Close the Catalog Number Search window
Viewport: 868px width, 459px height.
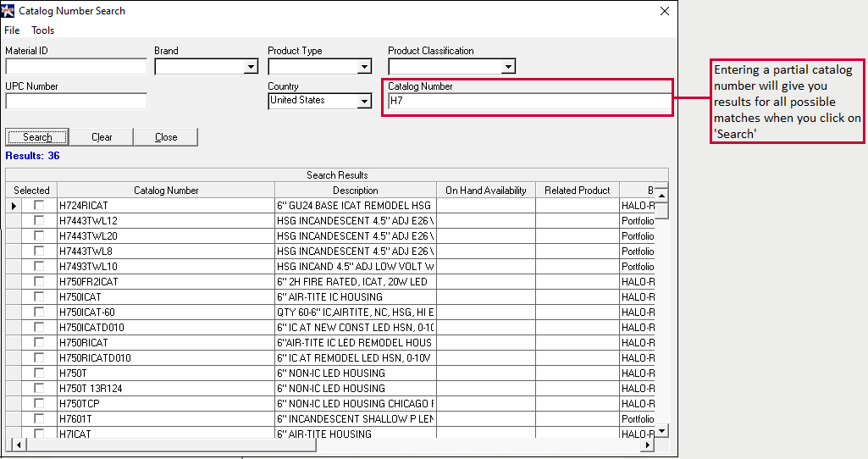[665, 11]
